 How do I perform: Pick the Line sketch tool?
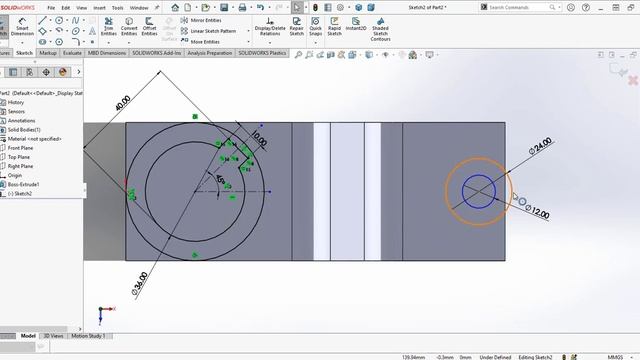[x=42, y=20]
